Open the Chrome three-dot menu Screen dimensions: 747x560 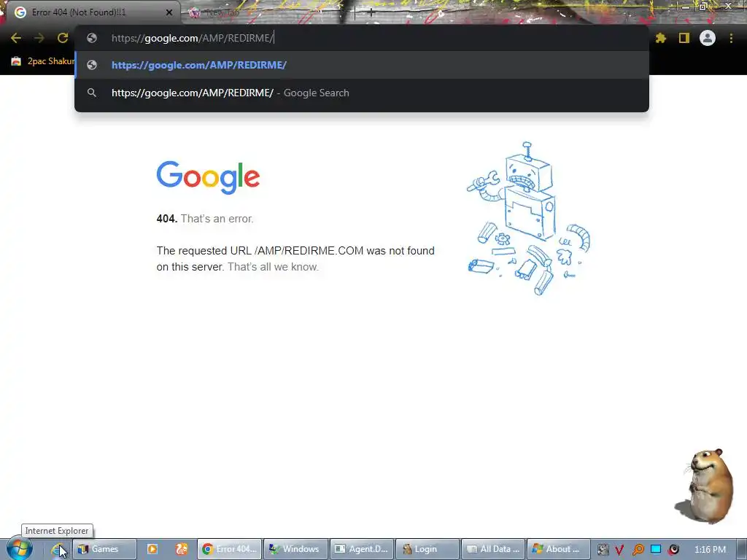point(731,38)
